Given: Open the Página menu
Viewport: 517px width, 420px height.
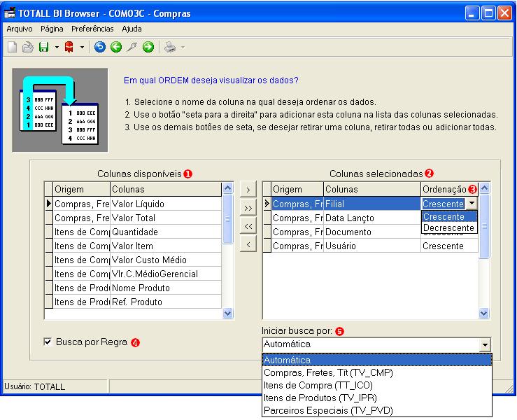Looking at the screenshot, I should (52, 29).
